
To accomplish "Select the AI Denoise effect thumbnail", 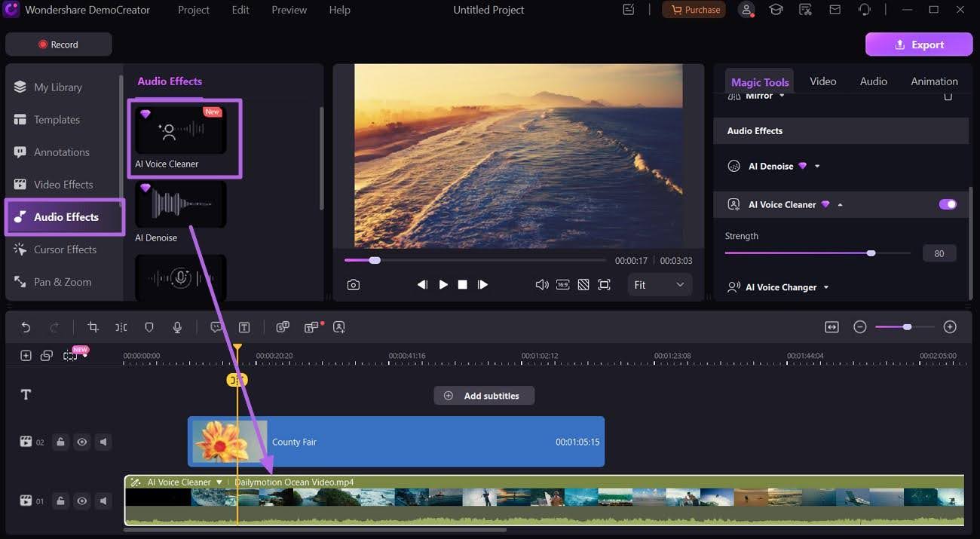I will 181,204.
